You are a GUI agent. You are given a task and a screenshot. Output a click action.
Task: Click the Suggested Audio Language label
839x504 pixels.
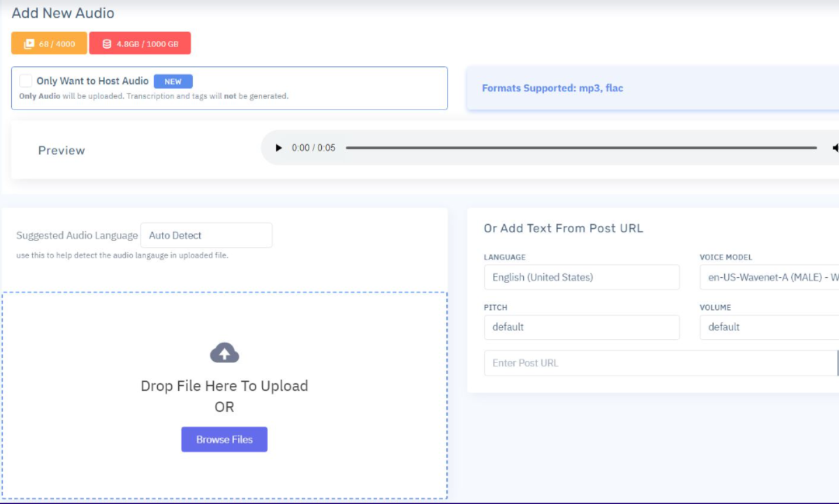click(77, 235)
